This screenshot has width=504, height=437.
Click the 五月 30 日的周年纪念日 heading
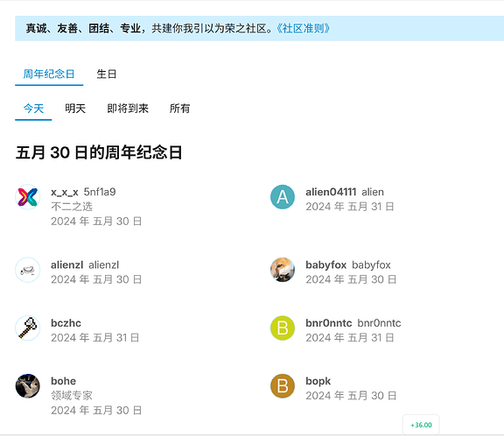[99, 152]
